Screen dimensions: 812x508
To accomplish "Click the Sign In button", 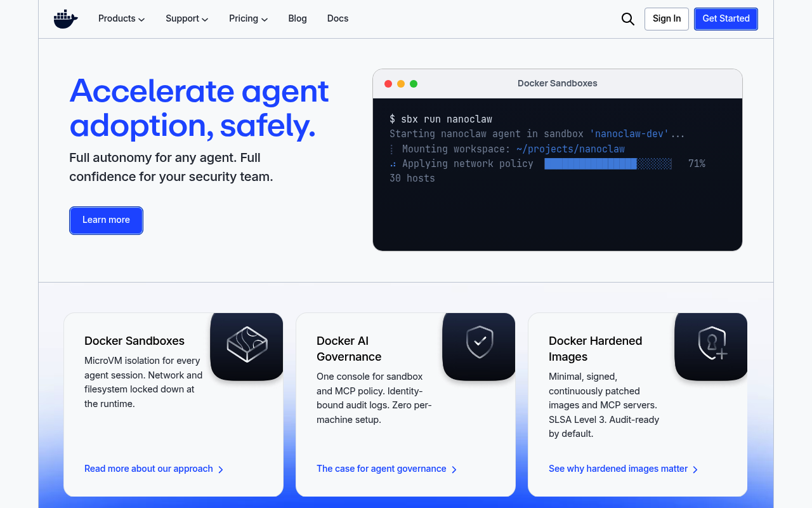I will tap(667, 19).
